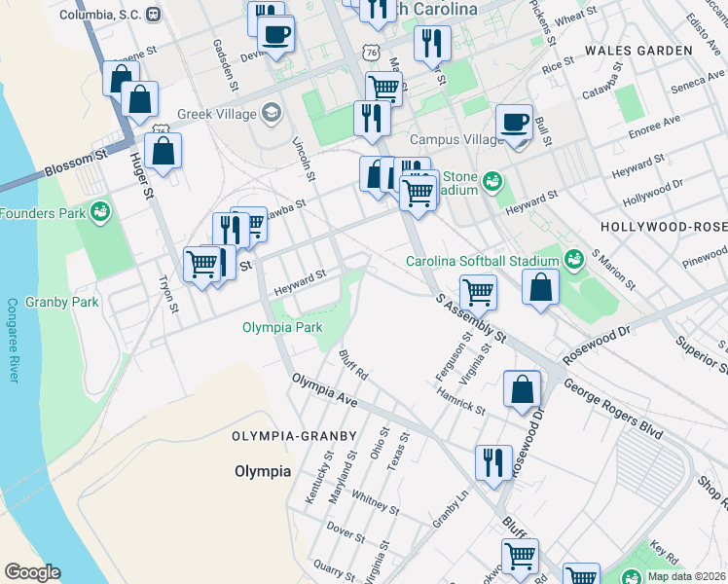Viewport: 728px width, 584px height.
Task: Select the coffee cup marker near Campus Village
Action: click(x=514, y=125)
